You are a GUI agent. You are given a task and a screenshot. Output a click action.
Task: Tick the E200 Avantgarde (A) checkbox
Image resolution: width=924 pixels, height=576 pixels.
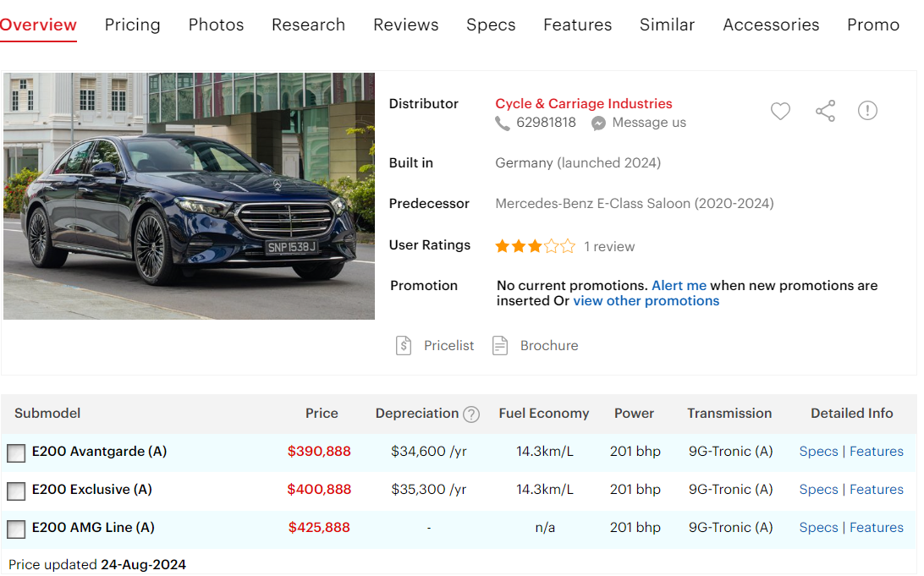[16, 453]
